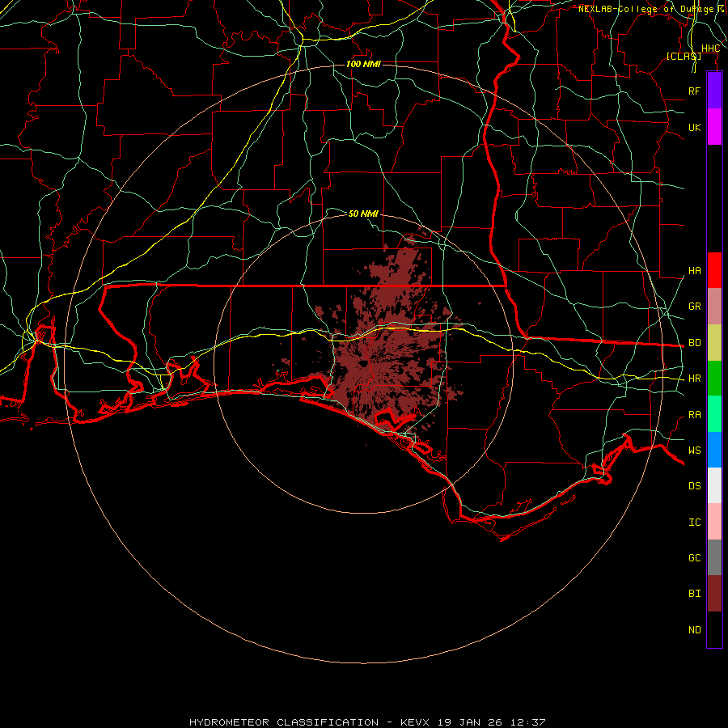Click the "50 NMI" range ring label
The height and width of the screenshot is (728, 728).
pyautogui.click(x=363, y=214)
